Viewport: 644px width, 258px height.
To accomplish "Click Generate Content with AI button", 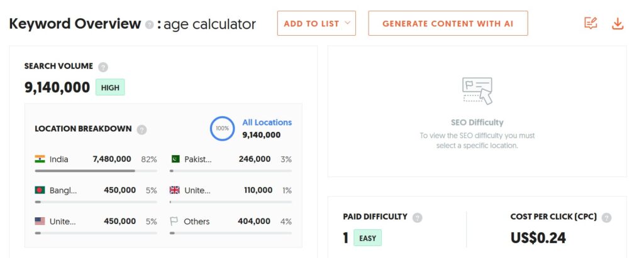I will (448, 23).
